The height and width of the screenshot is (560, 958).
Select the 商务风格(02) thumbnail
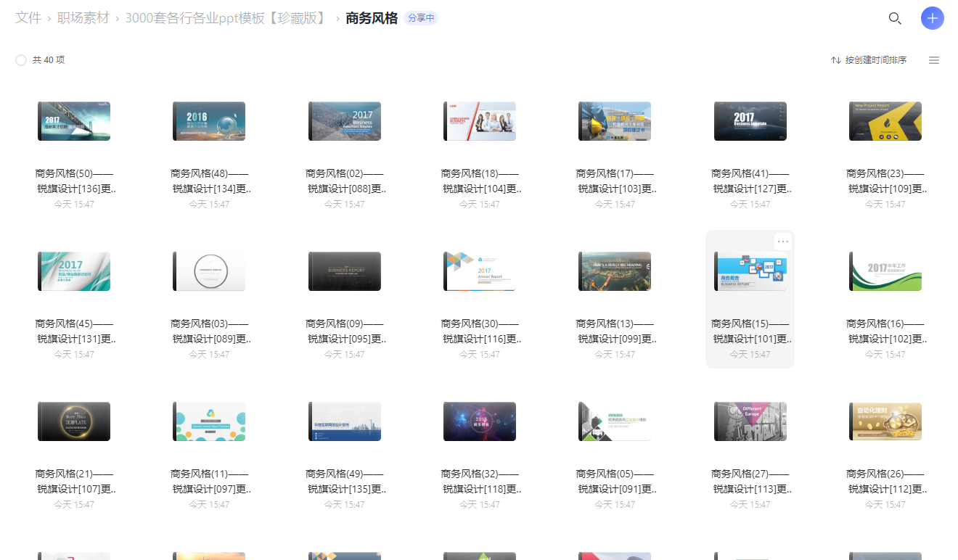pyautogui.click(x=345, y=121)
